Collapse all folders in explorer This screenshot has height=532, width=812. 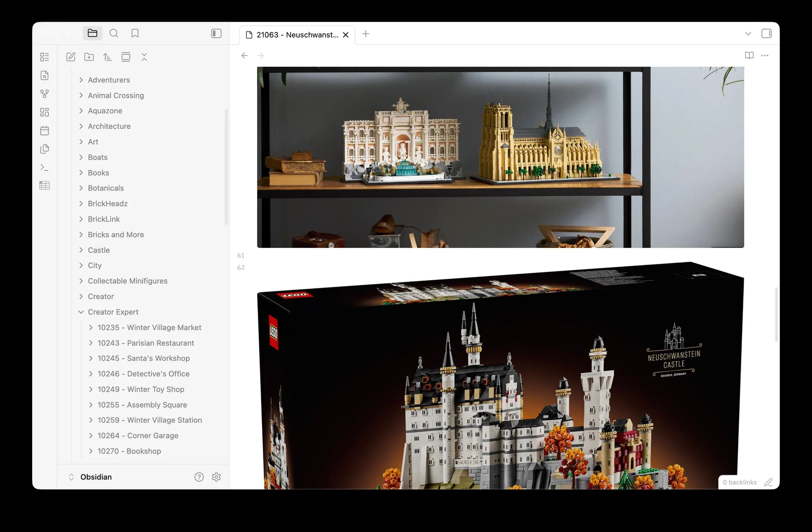tap(144, 57)
